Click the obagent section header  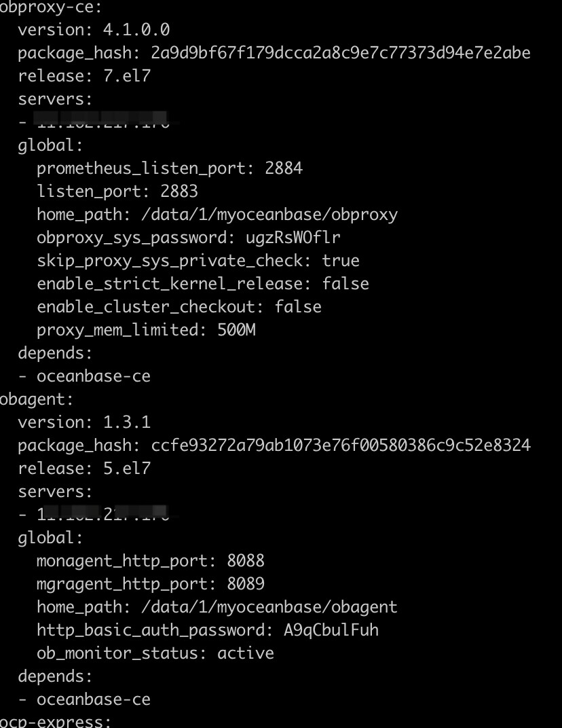click(x=37, y=400)
